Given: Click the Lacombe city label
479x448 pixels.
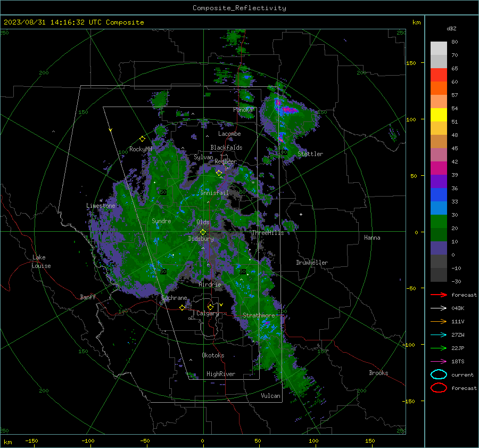Looking at the screenshot, I should coord(229,134).
